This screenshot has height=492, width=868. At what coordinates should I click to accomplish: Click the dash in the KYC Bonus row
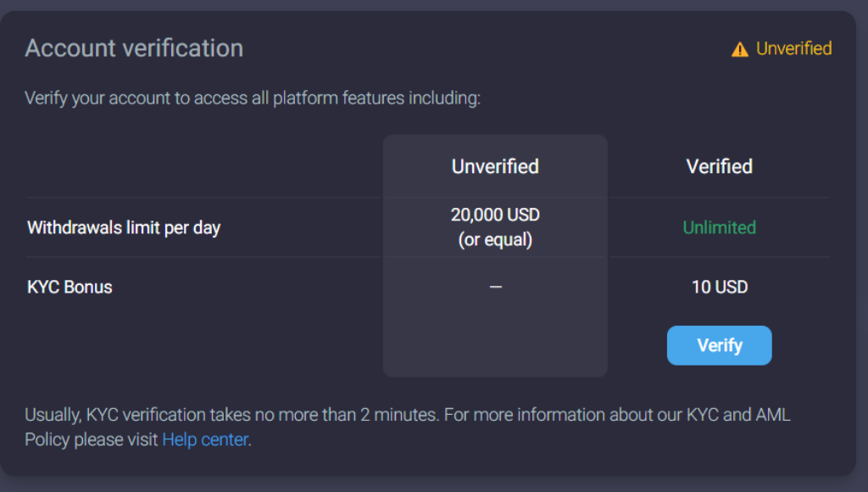(495, 287)
